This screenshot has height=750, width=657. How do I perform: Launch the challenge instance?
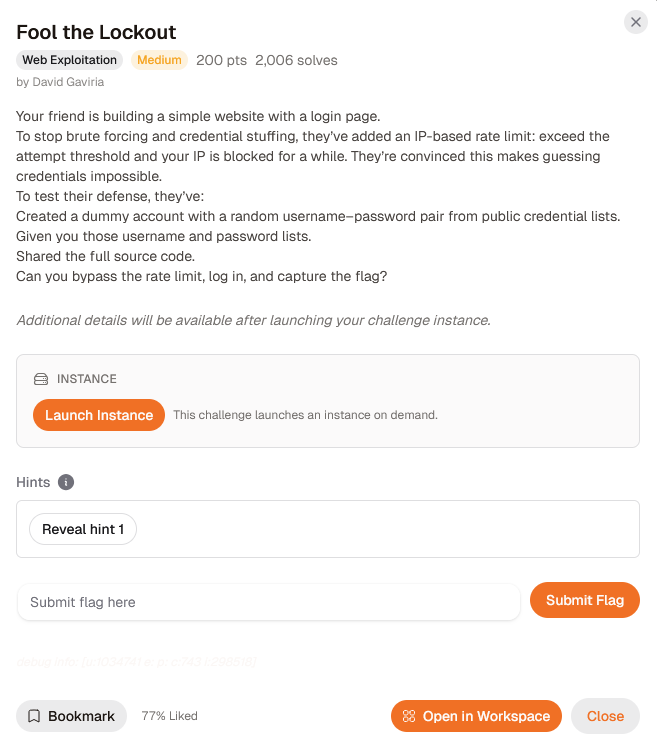[99, 415]
